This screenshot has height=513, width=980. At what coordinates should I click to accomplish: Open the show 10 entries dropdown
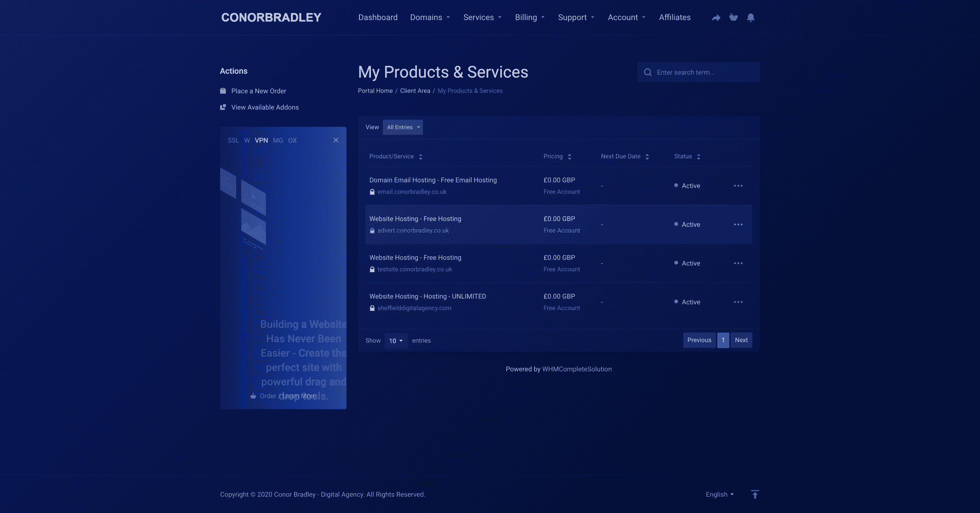click(396, 341)
